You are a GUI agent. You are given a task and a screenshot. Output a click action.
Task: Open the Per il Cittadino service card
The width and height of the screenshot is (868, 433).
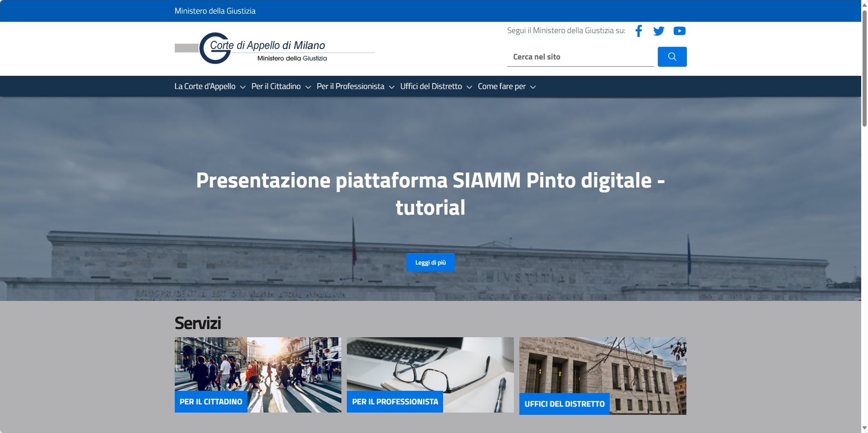(x=258, y=375)
